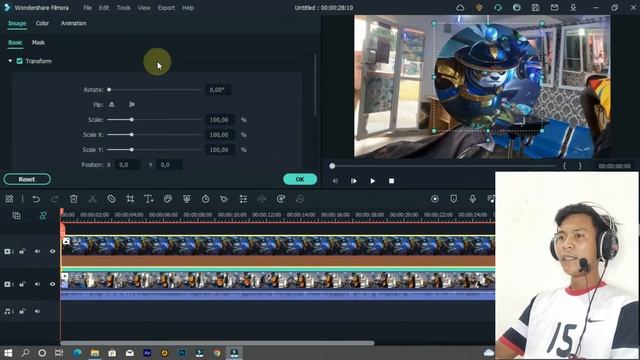This screenshot has width=640, height=360.
Task: Open the speed/duration stopwatch tool
Action: point(205,199)
